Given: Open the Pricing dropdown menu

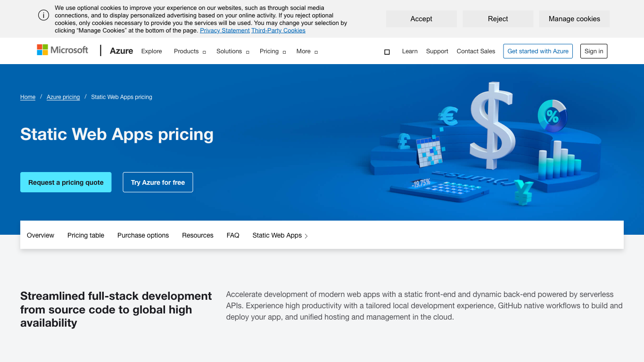Looking at the screenshot, I should point(272,51).
